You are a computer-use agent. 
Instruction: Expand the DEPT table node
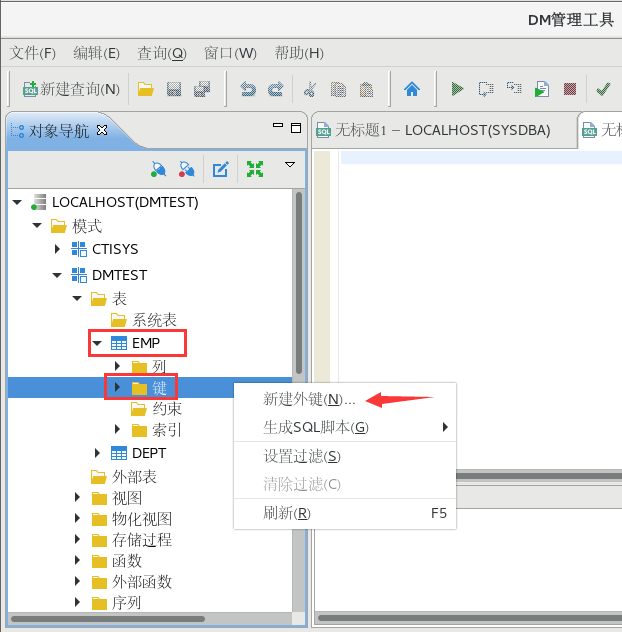[x=97, y=453]
